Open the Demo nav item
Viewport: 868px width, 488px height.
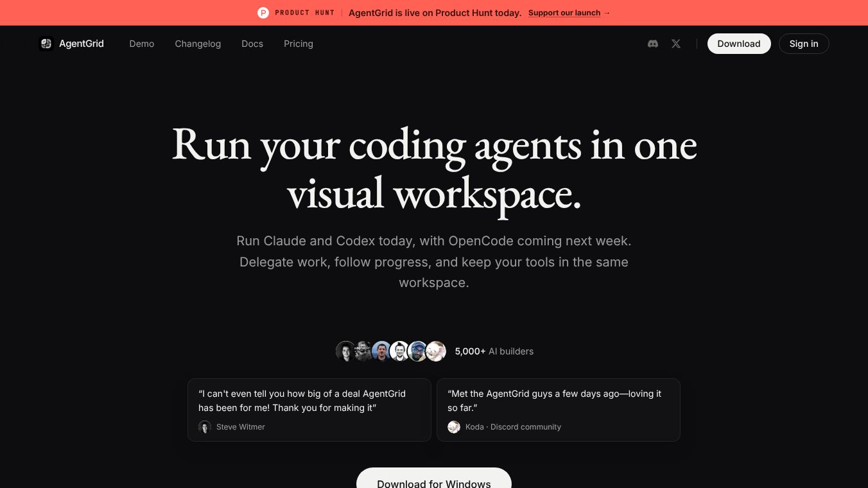[142, 44]
